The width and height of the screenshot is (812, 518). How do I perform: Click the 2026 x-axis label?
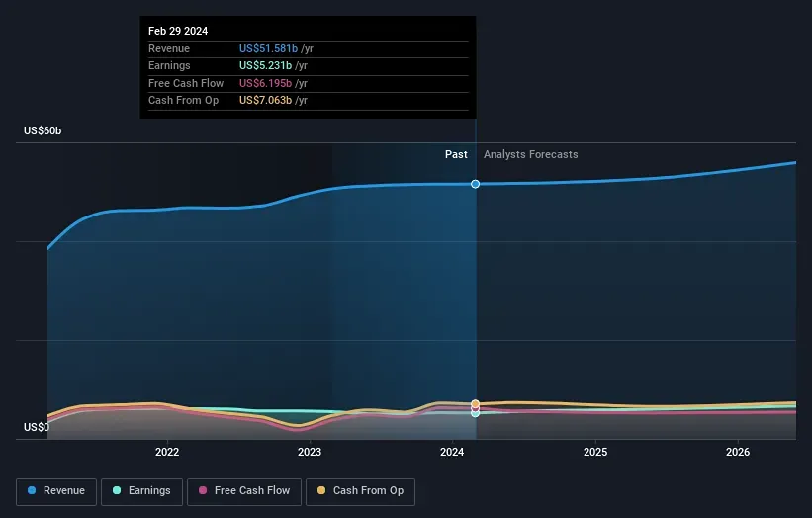coord(738,452)
